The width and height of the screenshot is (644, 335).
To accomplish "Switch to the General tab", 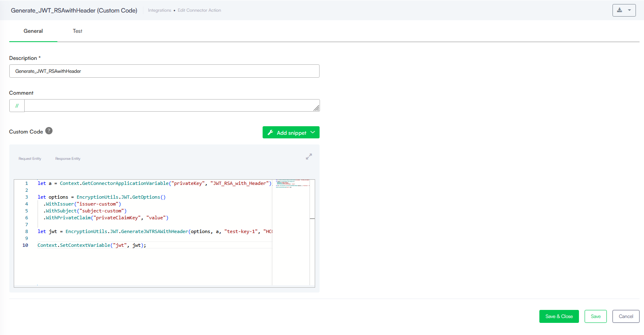I will click(x=33, y=31).
